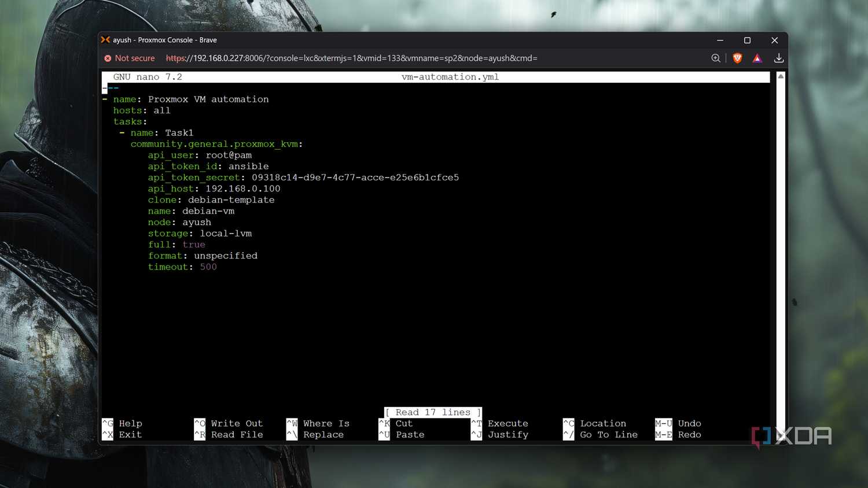Maximize the Proxmox Console window
868x488 pixels.
click(x=747, y=40)
